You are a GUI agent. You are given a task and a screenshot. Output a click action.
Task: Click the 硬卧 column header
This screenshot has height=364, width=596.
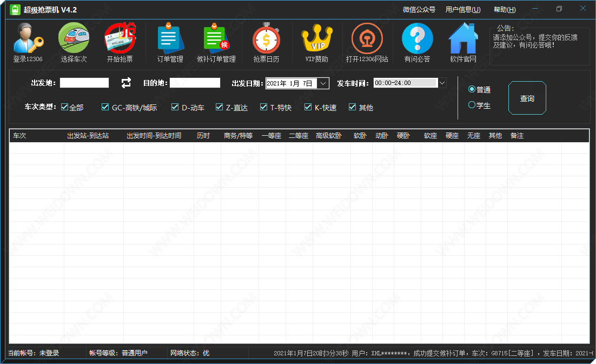pos(403,136)
